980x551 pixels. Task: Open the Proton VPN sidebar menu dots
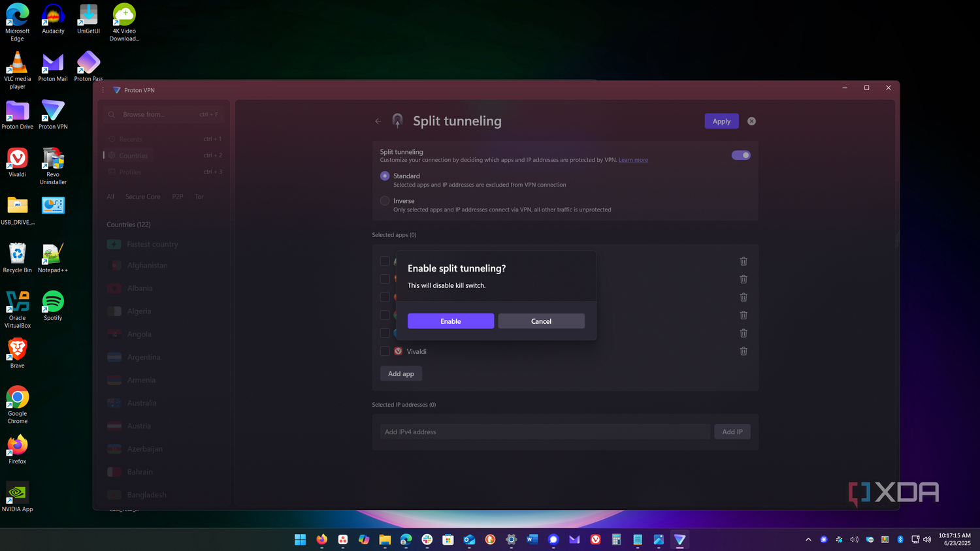coord(103,90)
